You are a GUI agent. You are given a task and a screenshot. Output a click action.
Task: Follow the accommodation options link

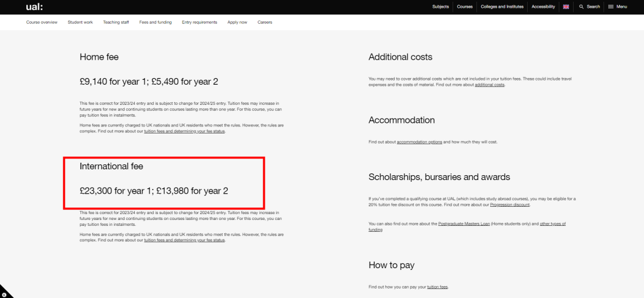pyautogui.click(x=419, y=142)
